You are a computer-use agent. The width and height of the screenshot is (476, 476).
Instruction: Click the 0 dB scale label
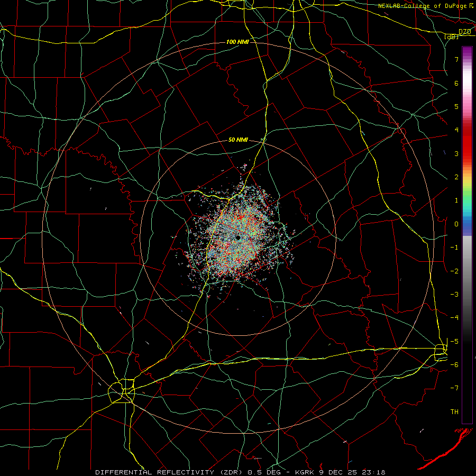coord(456,224)
